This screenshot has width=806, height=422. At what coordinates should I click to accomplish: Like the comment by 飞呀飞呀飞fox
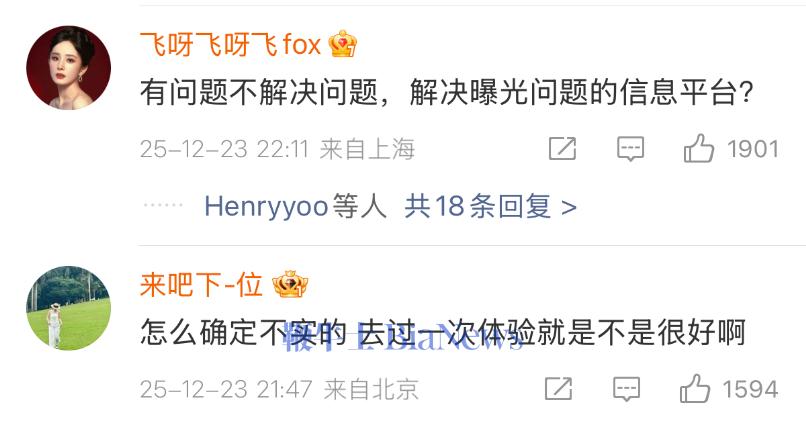[x=699, y=149]
